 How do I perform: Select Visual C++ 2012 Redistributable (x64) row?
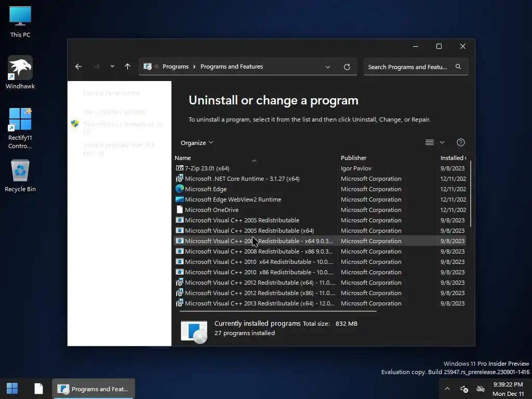[x=320, y=283]
